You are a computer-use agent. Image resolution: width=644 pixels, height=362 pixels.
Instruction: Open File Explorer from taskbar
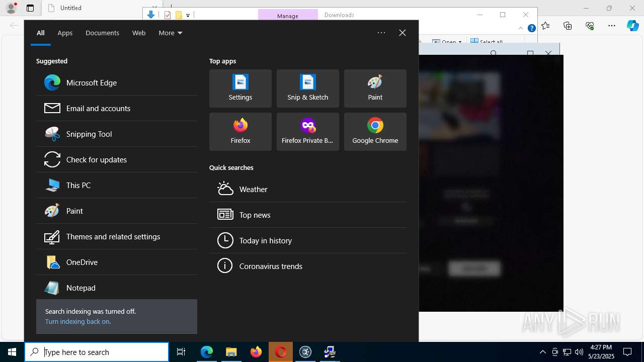231,352
